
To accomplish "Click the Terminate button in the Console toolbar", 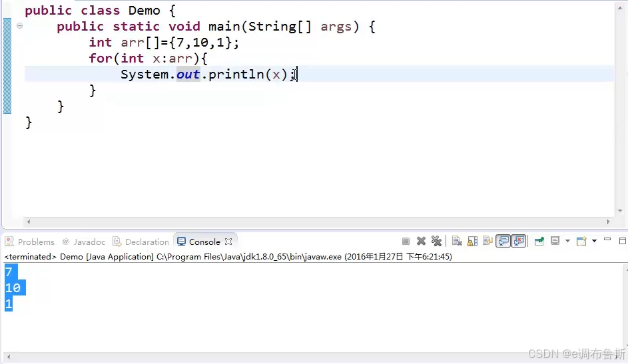I will tap(406, 241).
